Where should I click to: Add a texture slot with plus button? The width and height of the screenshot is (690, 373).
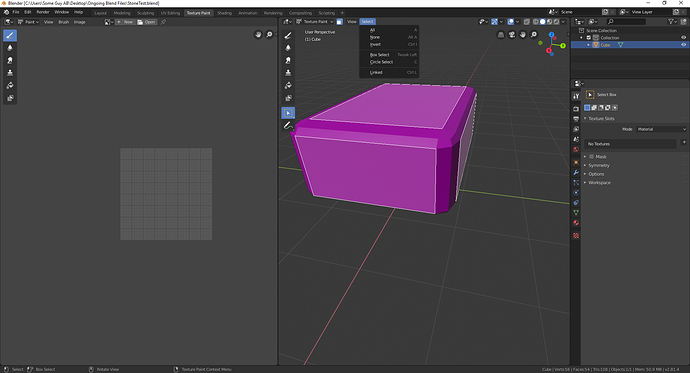[684, 142]
